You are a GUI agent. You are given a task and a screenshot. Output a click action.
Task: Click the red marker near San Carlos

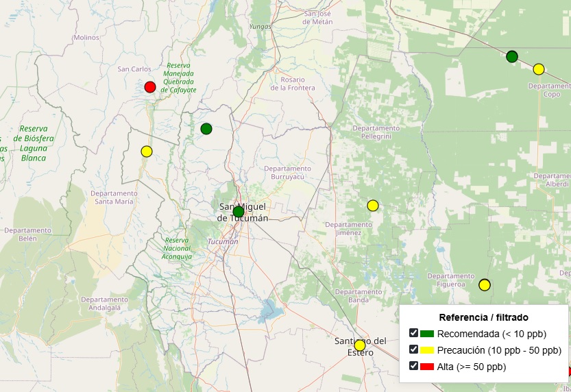150,86
